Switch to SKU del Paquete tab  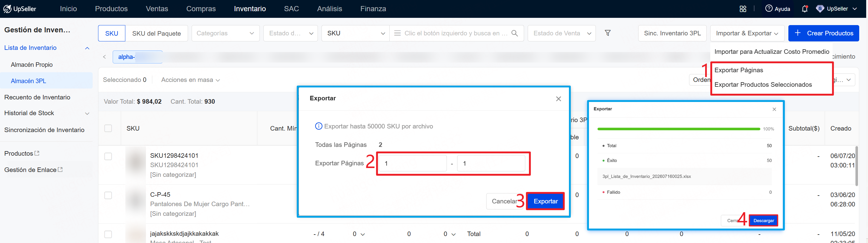pyautogui.click(x=156, y=33)
